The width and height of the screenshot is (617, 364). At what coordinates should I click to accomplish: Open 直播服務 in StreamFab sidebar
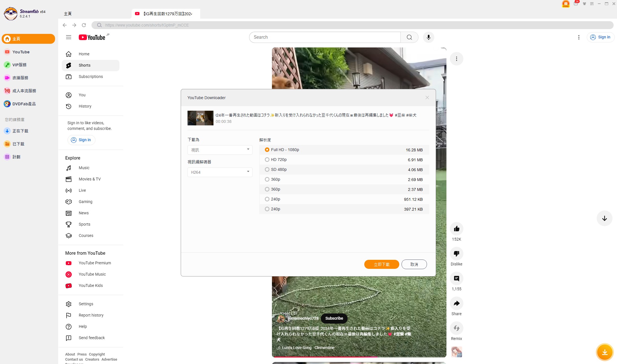(28, 78)
